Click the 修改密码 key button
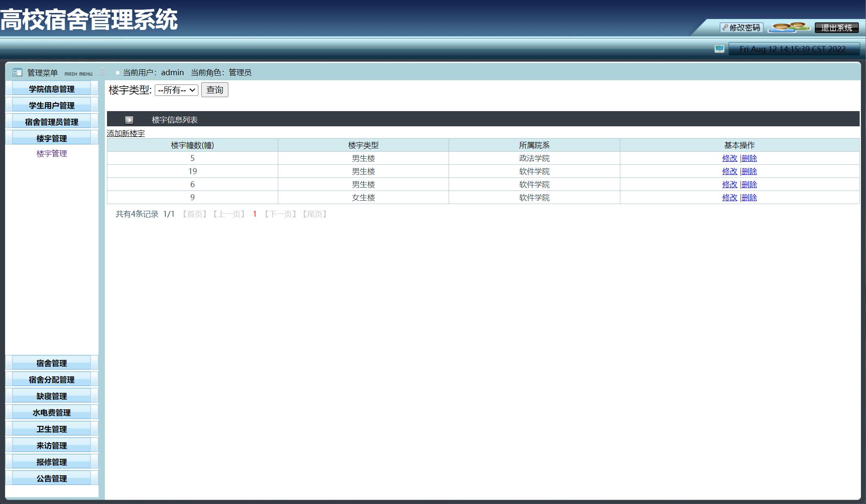Viewport: 866px width, 504px height. coord(741,28)
